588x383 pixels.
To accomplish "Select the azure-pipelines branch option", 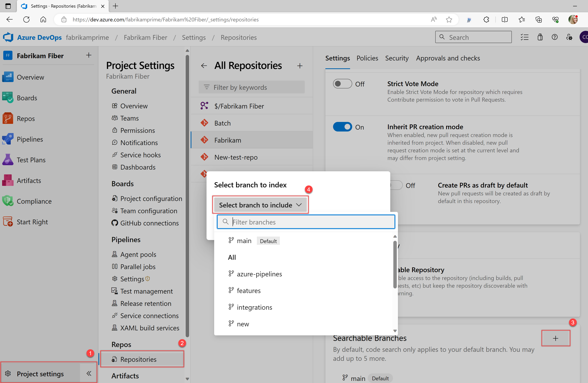I will [x=259, y=274].
